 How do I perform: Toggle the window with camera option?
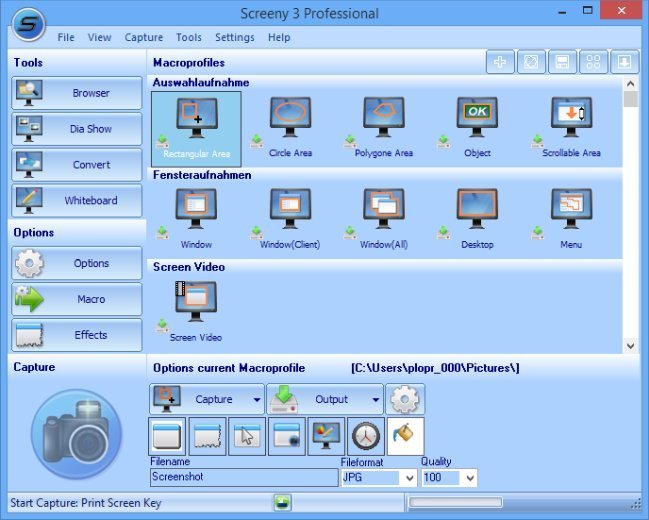(286, 436)
